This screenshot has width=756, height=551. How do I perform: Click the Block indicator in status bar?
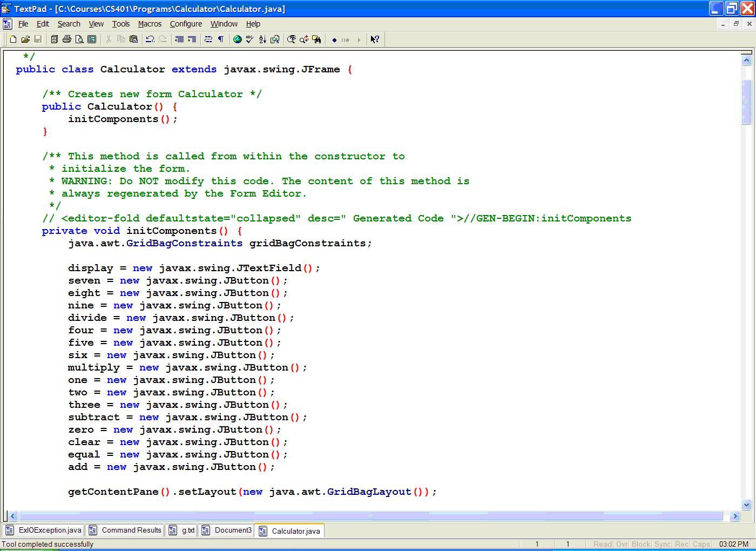tap(641, 544)
